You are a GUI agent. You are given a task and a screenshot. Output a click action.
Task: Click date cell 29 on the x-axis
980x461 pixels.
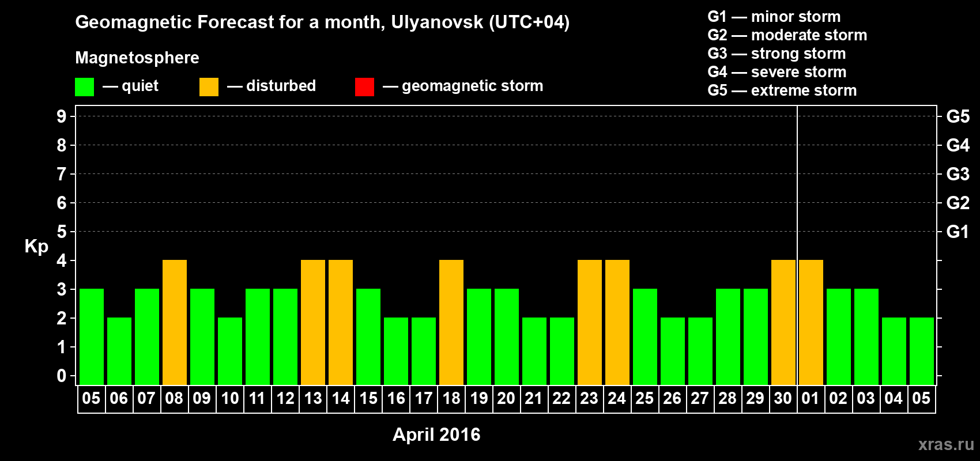coord(756,399)
